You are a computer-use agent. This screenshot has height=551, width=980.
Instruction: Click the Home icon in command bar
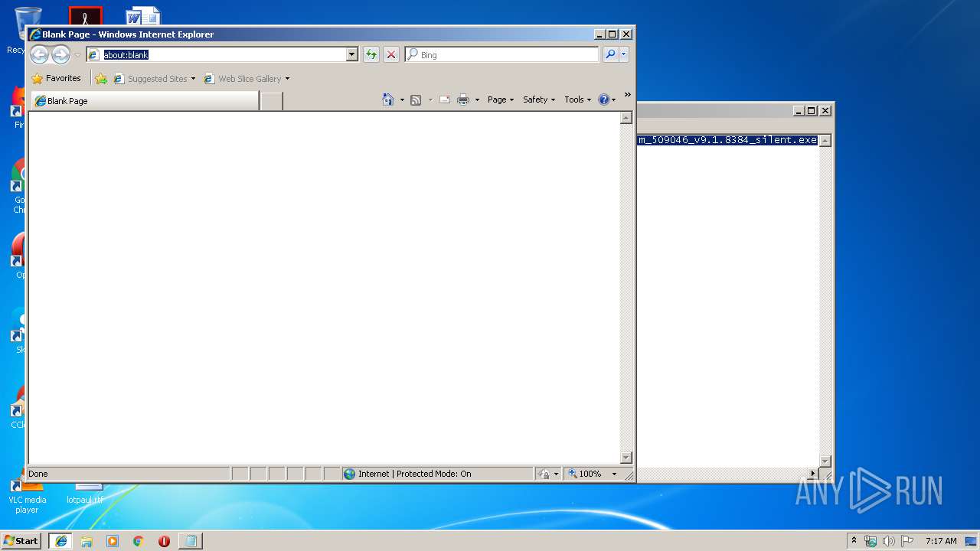pyautogui.click(x=388, y=99)
